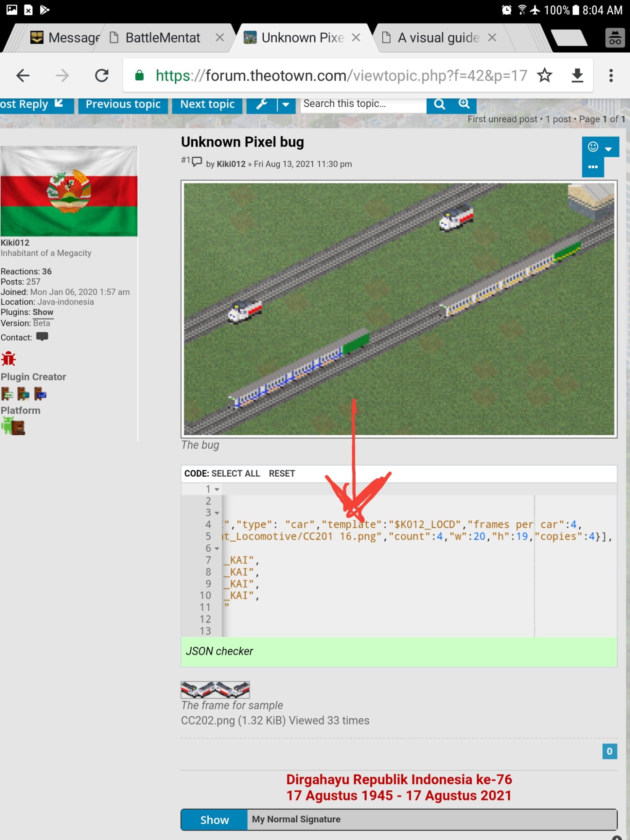Screen dimensions: 630x840
Task: Go to Next topic
Action: [207, 104]
